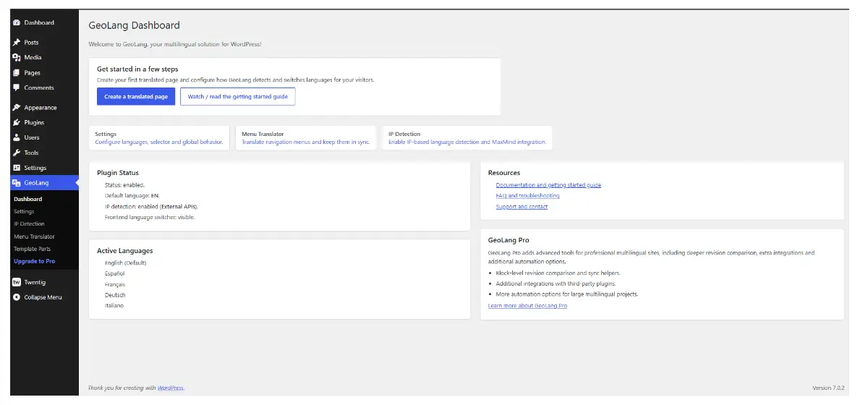Click the Pages icon in sidebar
Viewport: 868px width, 405px height.
(17, 73)
